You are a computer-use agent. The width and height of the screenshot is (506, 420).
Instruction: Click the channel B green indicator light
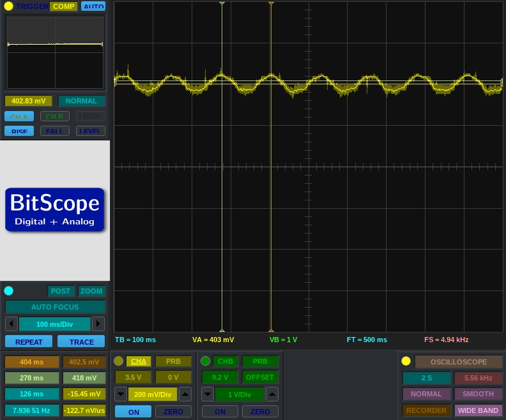pyautogui.click(x=205, y=361)
